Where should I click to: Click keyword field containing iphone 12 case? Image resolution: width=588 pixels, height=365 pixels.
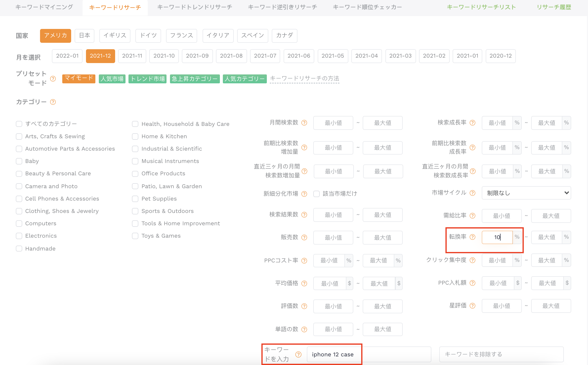coord(369,354)
